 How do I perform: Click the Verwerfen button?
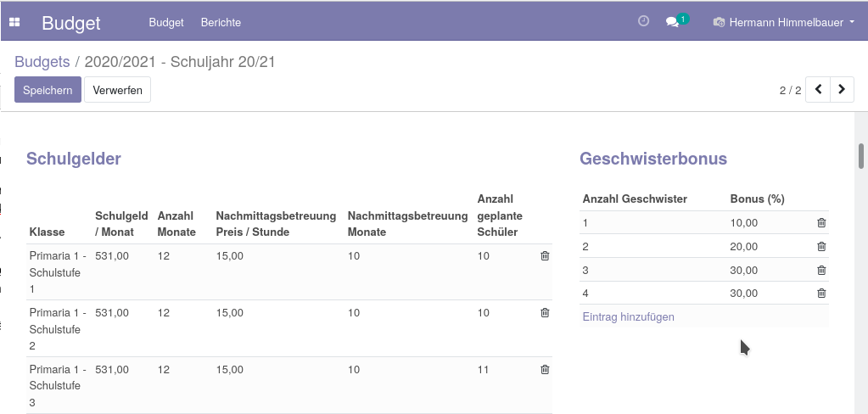coord(117,90)
